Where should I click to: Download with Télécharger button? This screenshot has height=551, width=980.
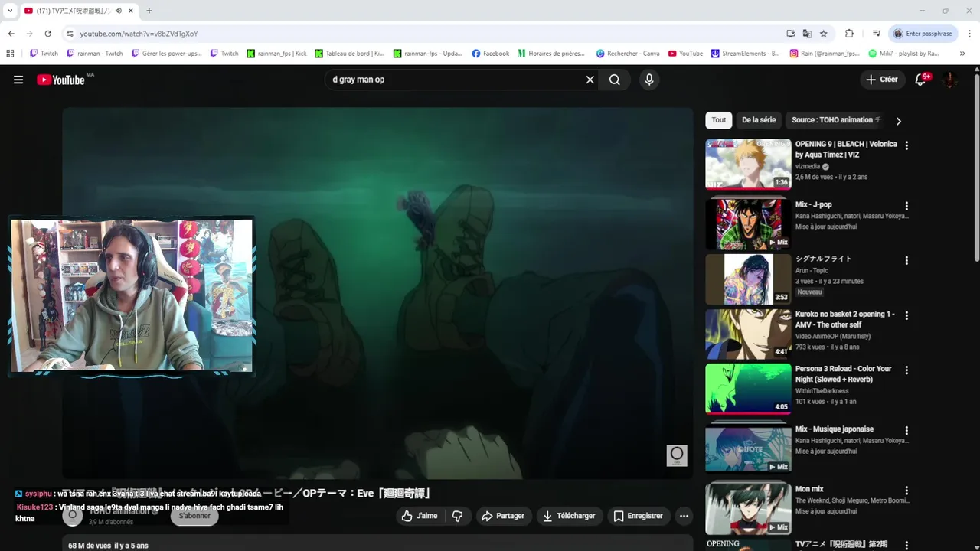[570, 516]
